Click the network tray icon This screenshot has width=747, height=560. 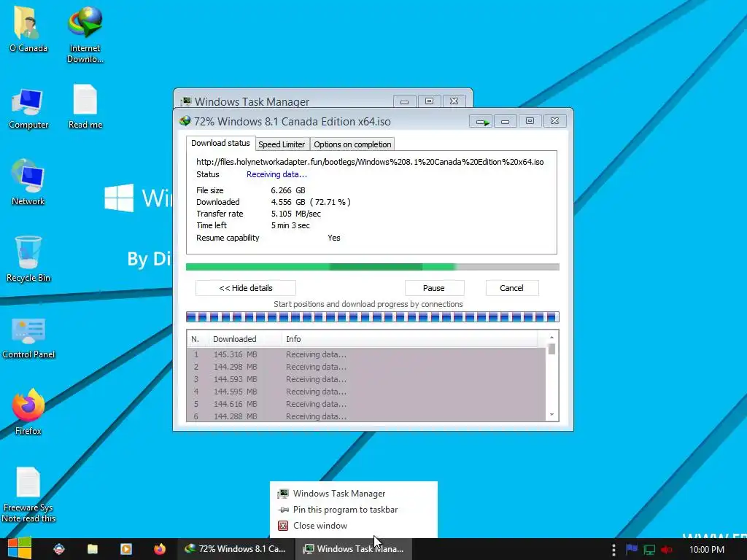[x=649, y=550]
